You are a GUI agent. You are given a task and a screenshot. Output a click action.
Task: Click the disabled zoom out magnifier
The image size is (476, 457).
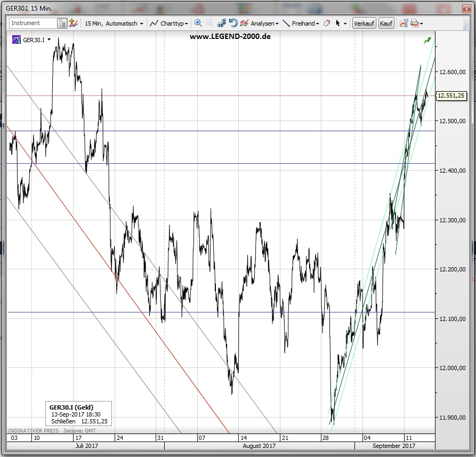pos(209,23)
